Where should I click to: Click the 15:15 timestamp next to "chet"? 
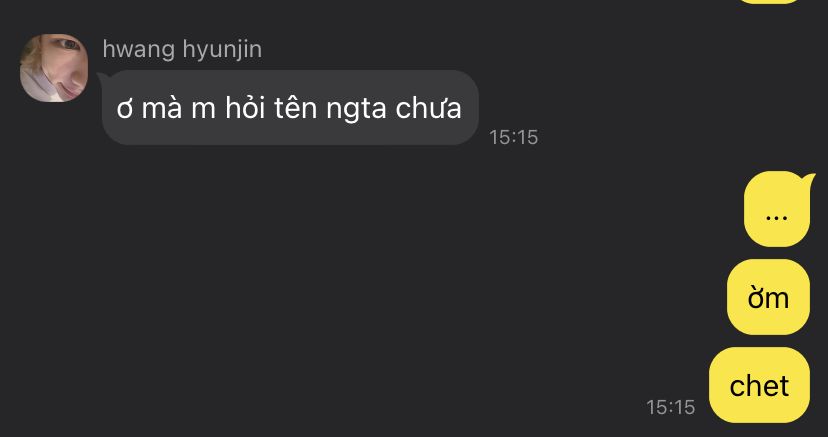(x=671, y=407)
